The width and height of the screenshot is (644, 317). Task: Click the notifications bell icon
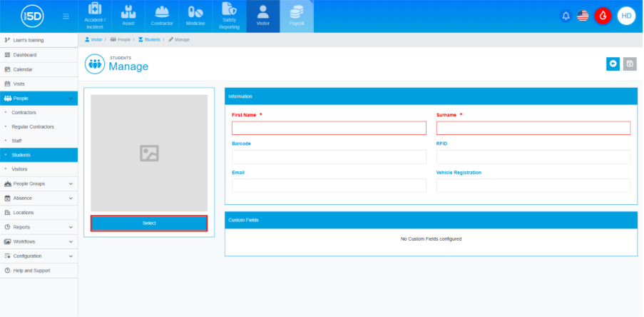point(566,16)
